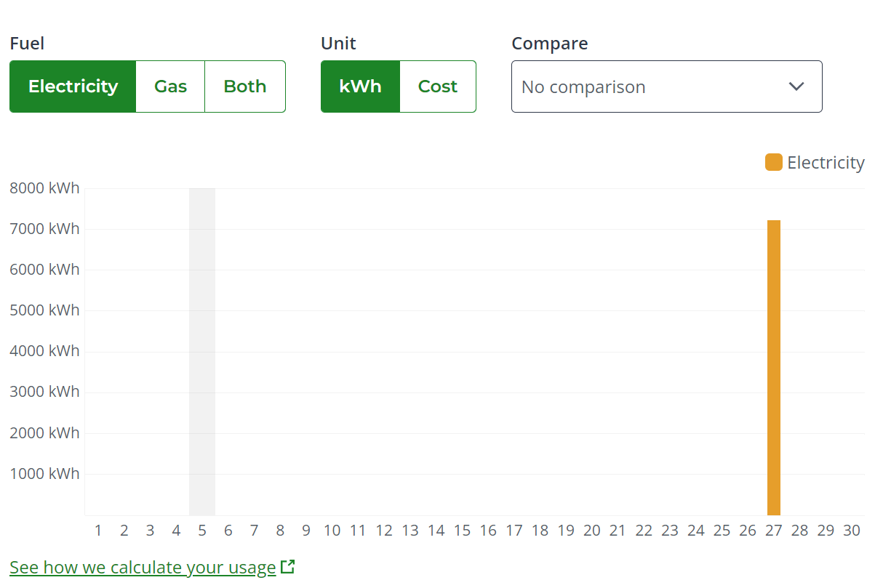The width and height of the screenshot is (875, 588).
Task: Open the No comparison dropdown
Action: point(667,86)
